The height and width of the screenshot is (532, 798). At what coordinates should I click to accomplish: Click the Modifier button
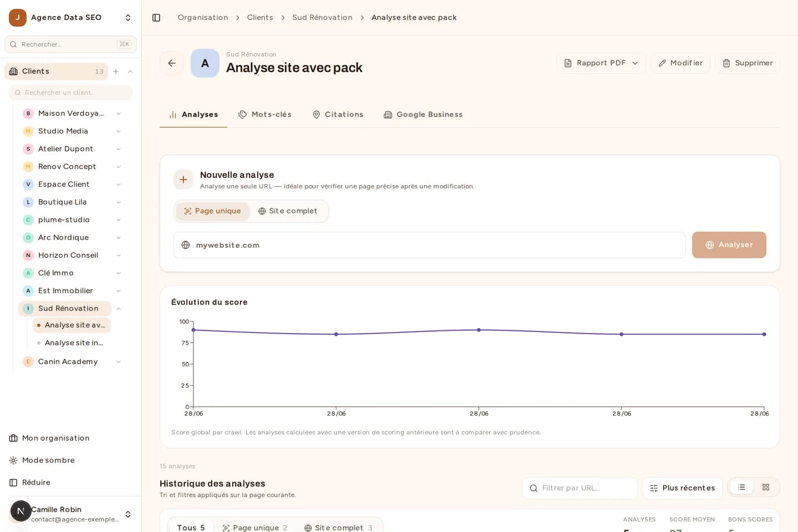click(681, 63)
